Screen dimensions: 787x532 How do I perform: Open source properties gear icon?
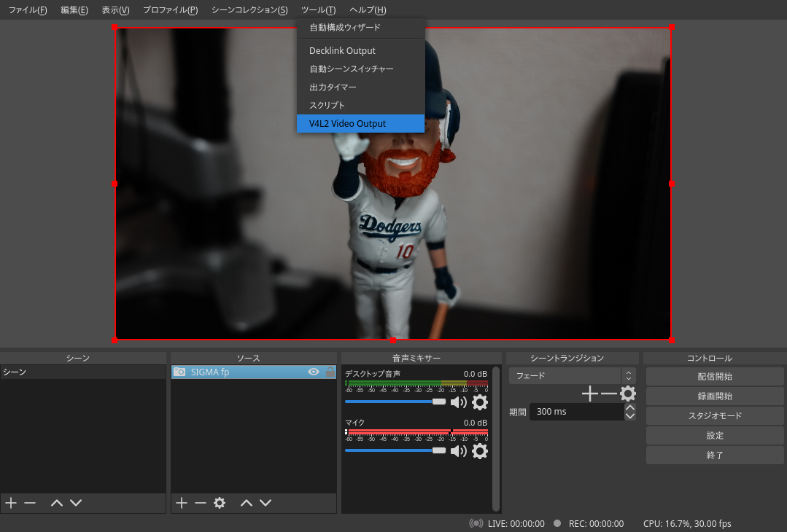220,502
